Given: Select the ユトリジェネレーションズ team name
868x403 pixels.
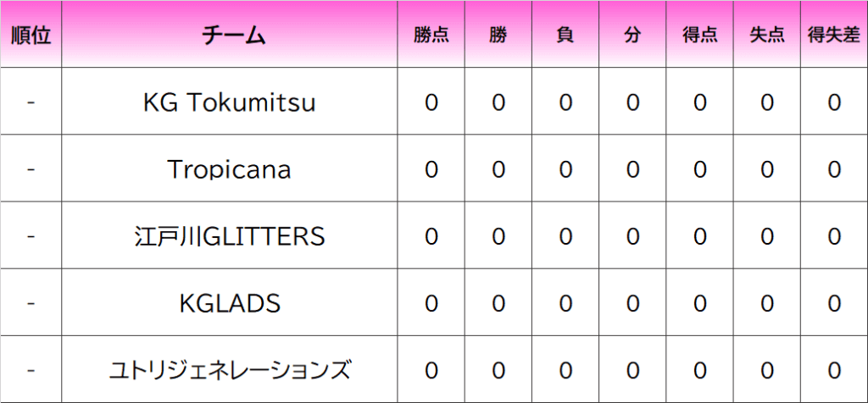Looking at the screenshot, I should pos(230,370).
